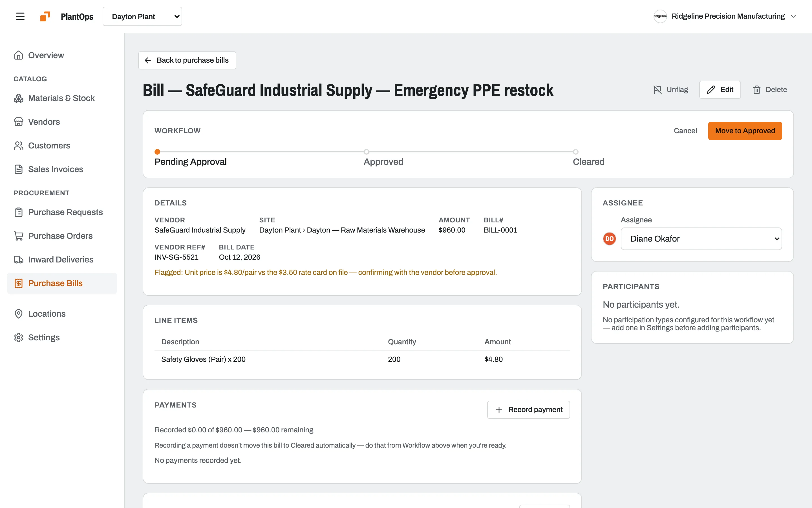Open the hamburger menu icon
The image size is (812, 508).
pyautogui.click(x=20, y=16)
